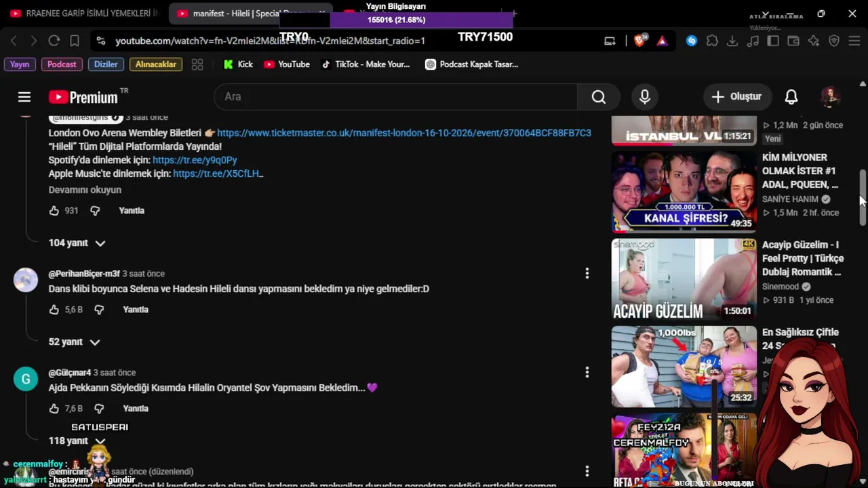The width and height of the screenshot is (868, 488).
Task: Open the Brave Wallet icon
Action: click(793, 41)
